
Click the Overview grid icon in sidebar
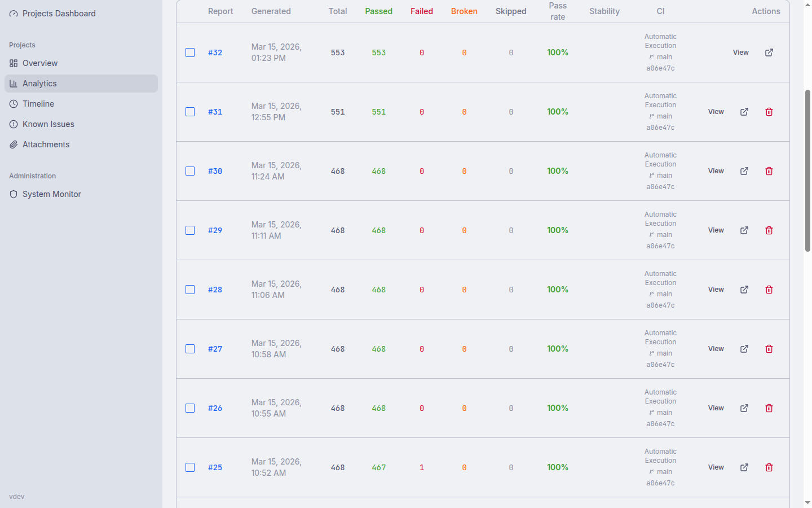click(14, 63)
